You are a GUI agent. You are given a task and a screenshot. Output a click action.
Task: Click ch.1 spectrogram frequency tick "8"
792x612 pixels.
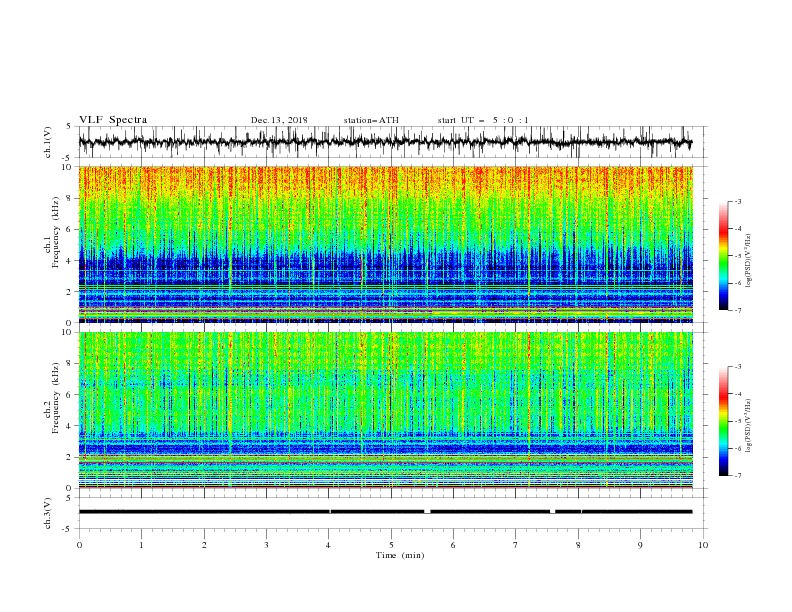tap(70, 198)
